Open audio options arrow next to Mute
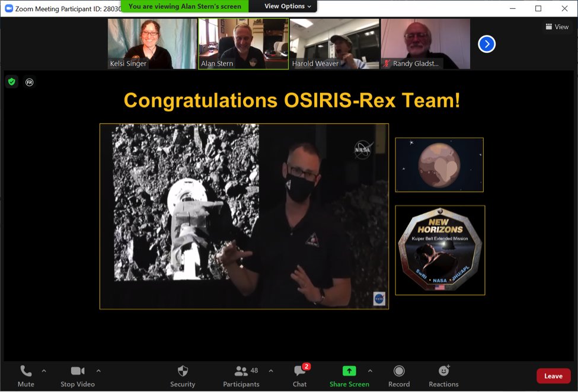The width and height of the screenshot is (578, 392). pyautogui.click(x=44, y=371)
